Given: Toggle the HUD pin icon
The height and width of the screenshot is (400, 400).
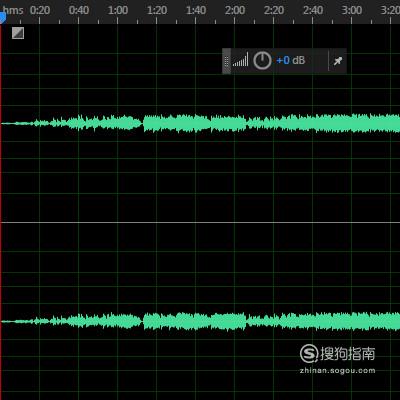Looking at the screenshot, I should [x=338, y=61].
